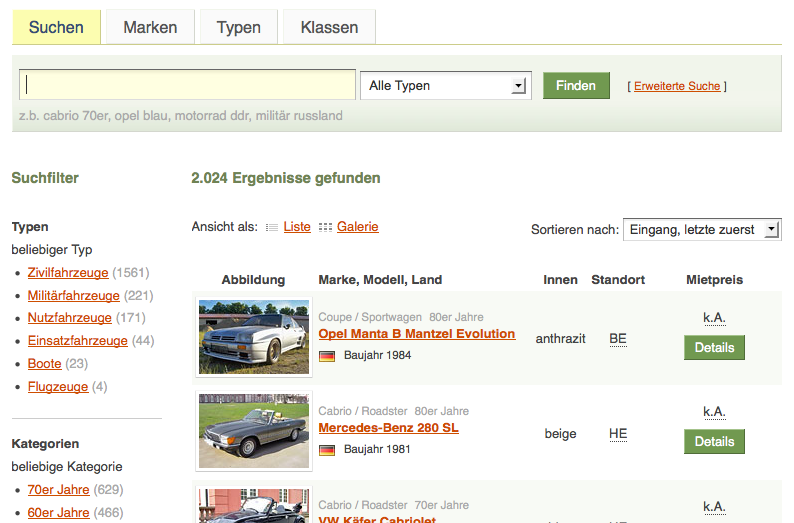
Task: Open Opel Manta B Mantzel Evolution link
Action: (416, 334)
